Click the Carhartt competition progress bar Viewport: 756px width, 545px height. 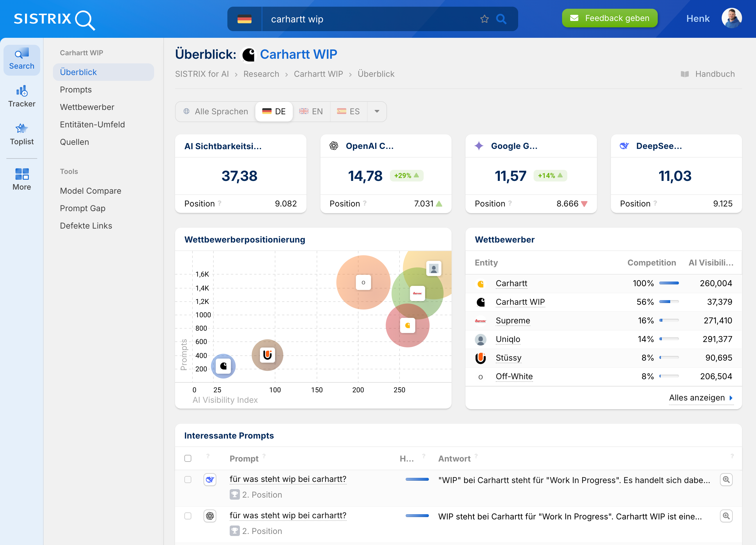[669, 283]
